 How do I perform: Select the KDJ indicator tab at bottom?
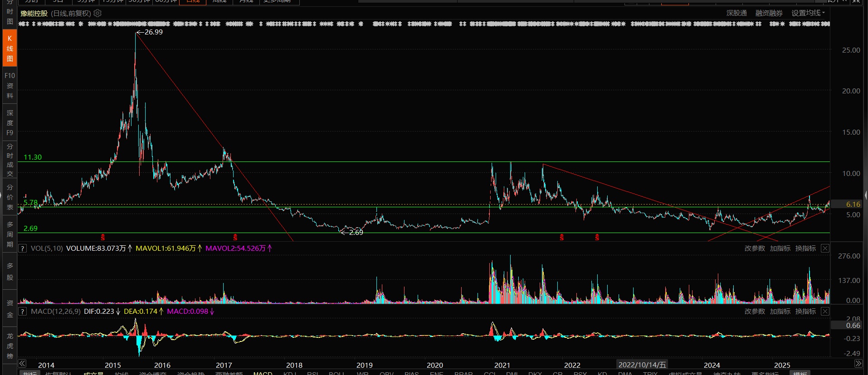click(x=290, y=373)
